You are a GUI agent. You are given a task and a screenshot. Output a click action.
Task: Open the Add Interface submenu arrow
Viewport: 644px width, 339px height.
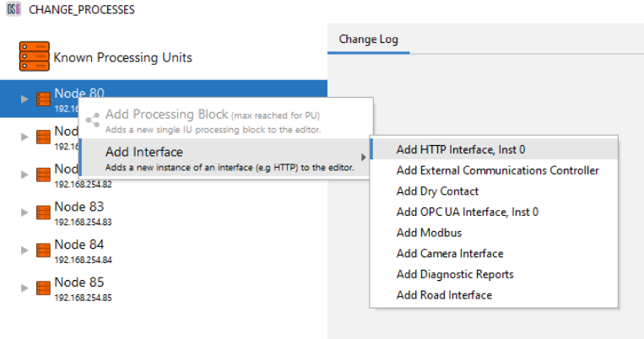[364, 157]
